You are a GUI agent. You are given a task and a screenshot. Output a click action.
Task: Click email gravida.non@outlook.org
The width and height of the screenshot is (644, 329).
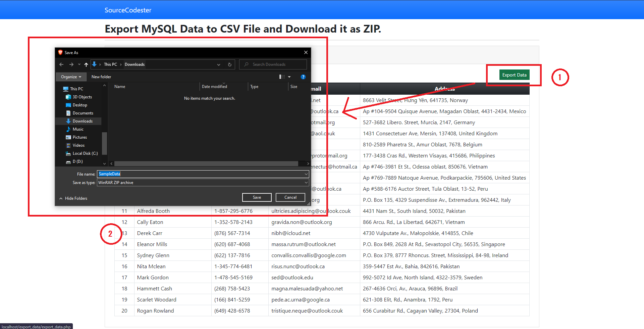click(x=302, y=222)
